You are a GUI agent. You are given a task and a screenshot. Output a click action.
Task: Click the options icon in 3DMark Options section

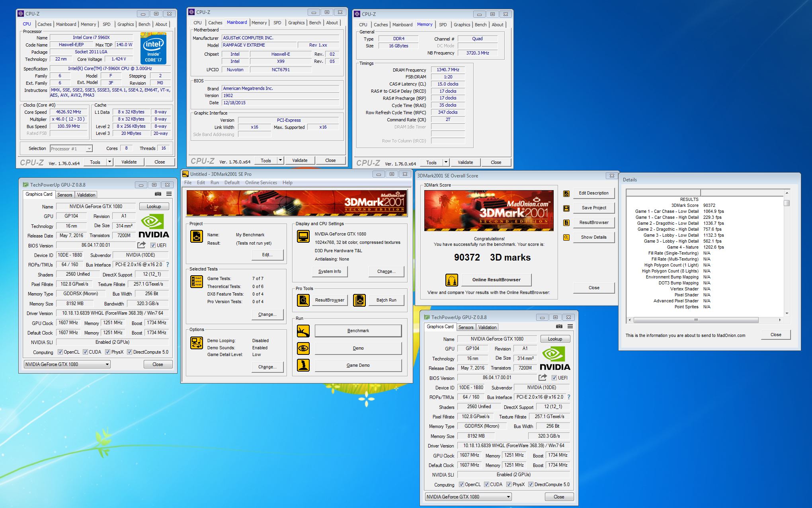(x=197, y=343)
